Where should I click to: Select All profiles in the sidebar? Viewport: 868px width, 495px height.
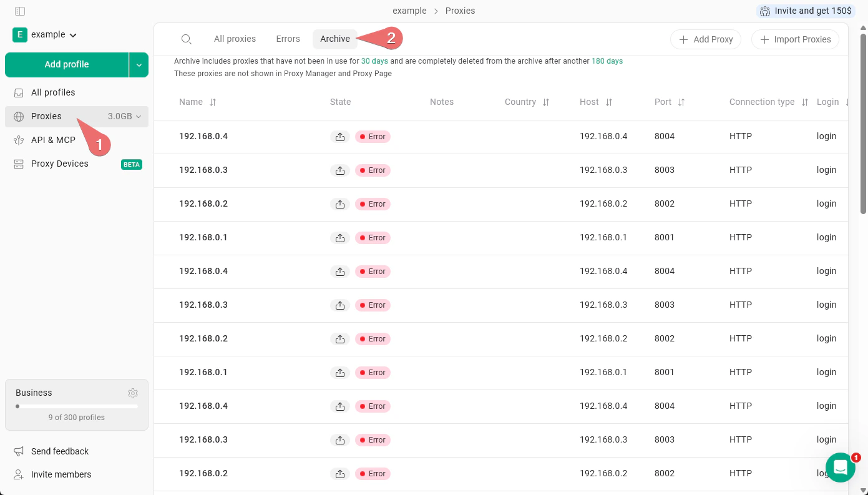[53, 92]
